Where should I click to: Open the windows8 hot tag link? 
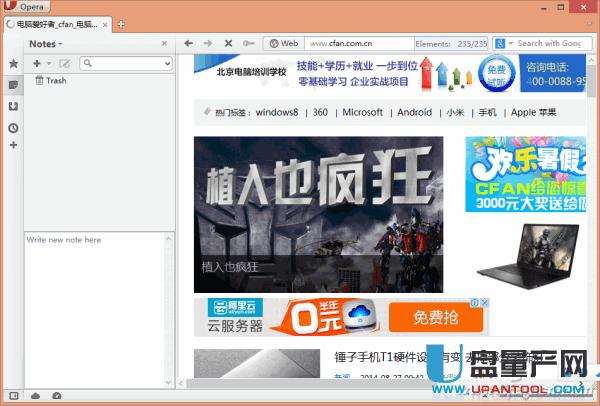click(277, 113)
